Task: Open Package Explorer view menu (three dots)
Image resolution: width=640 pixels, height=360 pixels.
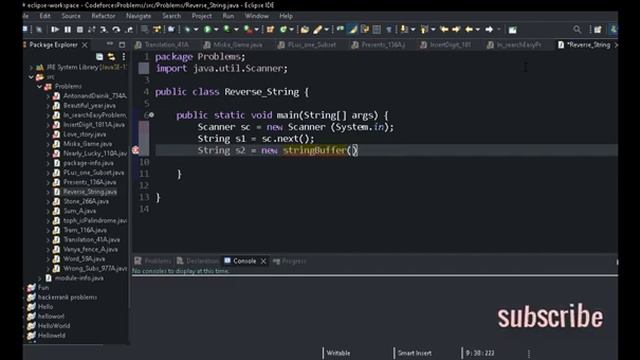Action: pyautogui.click(x=124, y=57)
